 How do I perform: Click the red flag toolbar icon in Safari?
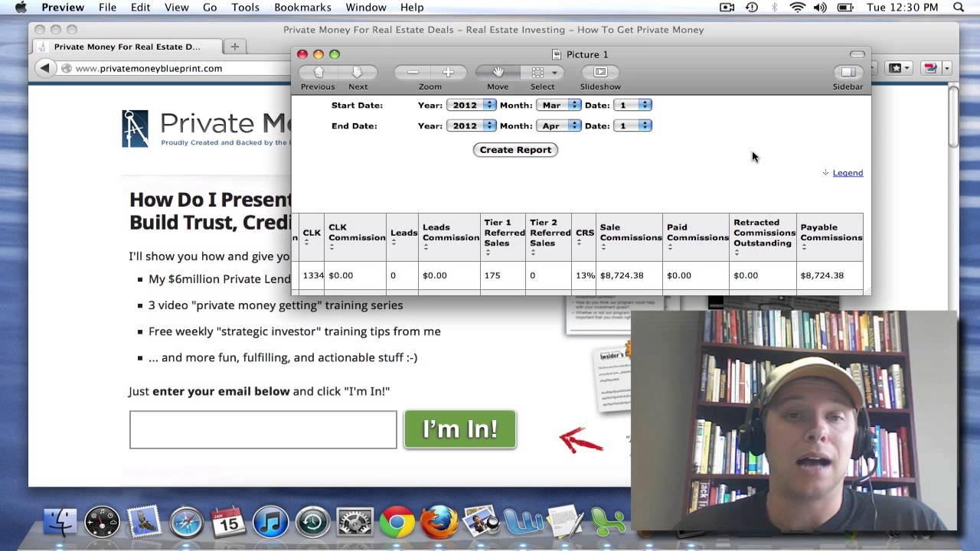(x=929, y=68)
